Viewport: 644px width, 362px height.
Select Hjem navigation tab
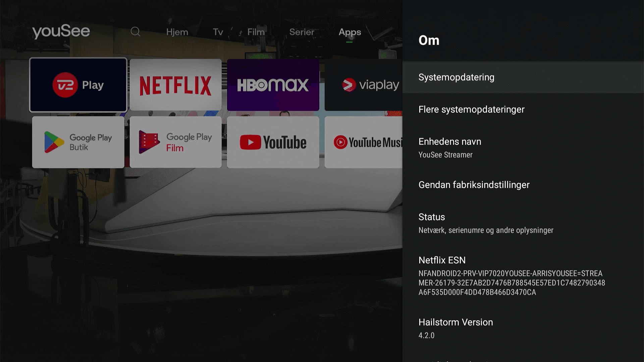pyautogui.click(x=176, y=32)
